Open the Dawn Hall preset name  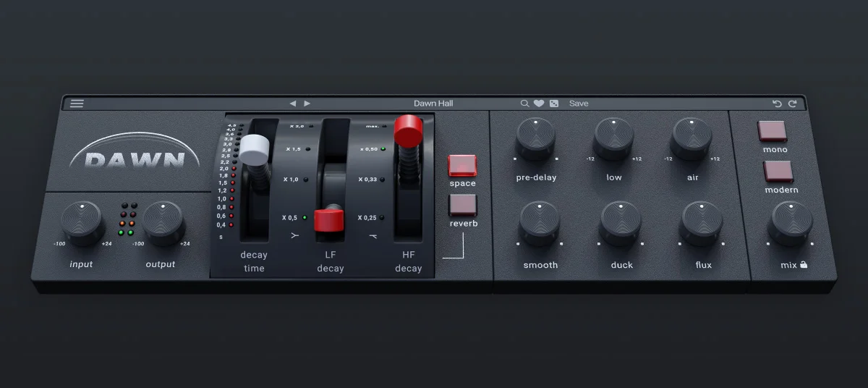(433, 104)
